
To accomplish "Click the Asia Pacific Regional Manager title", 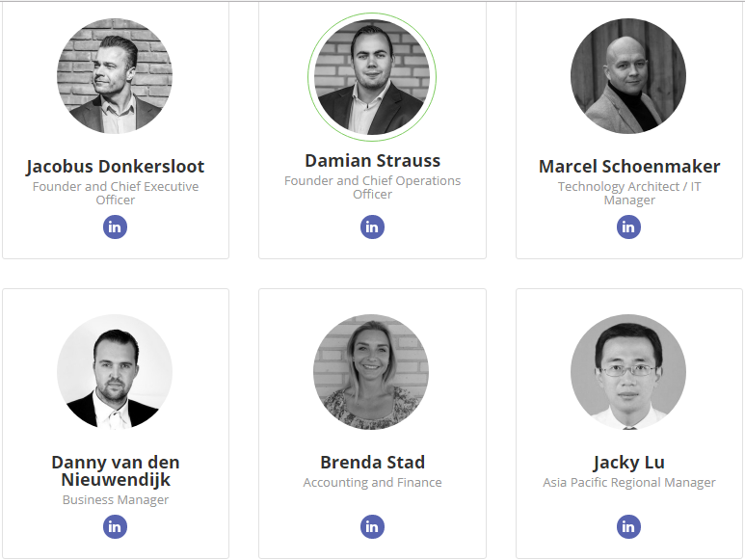I will coord(629,483).
